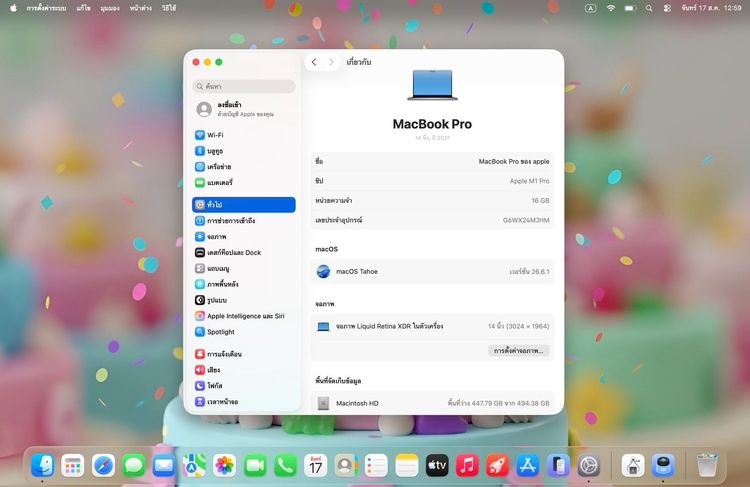Open Reminders from the Dock
750x487 pixels.
click(x=376, y=465)
